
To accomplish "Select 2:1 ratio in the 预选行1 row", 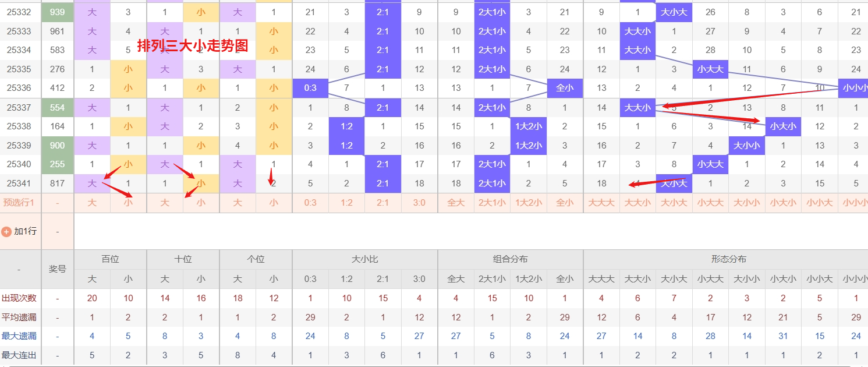I will [383, 203].
